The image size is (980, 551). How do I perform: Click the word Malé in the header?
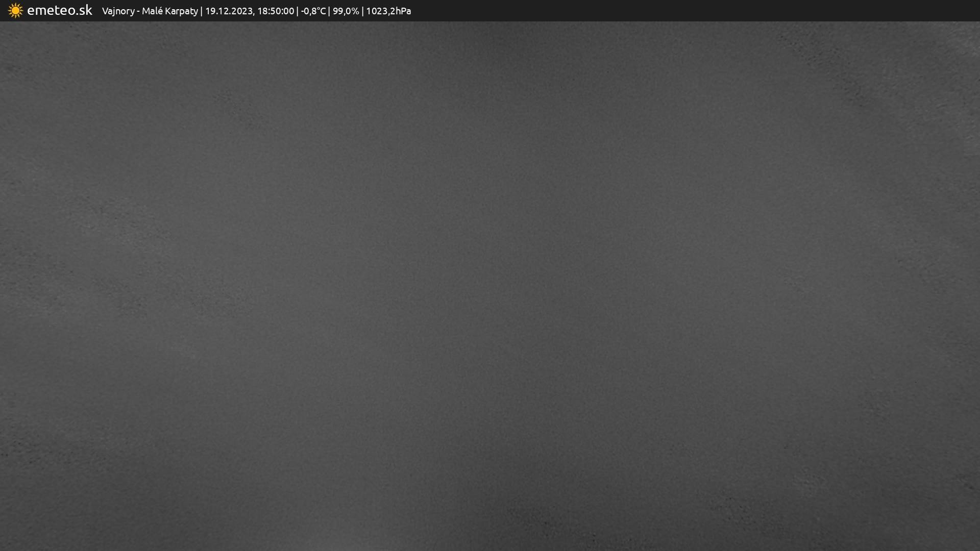(x=152, y=11)
